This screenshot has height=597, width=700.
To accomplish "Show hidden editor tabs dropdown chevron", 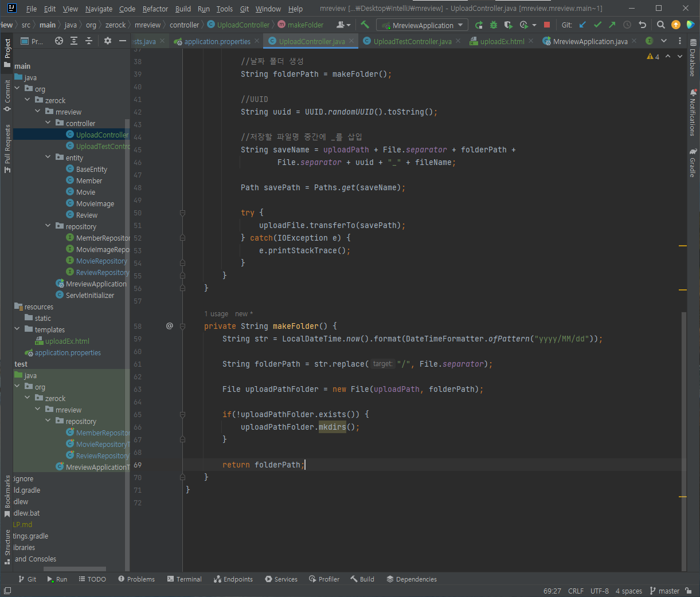I will (664, 41).
